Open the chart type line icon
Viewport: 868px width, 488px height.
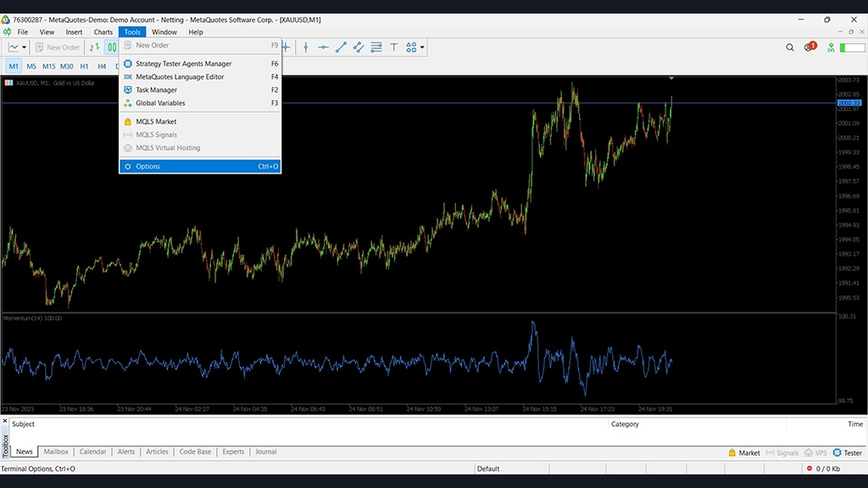tap(14, 47)
